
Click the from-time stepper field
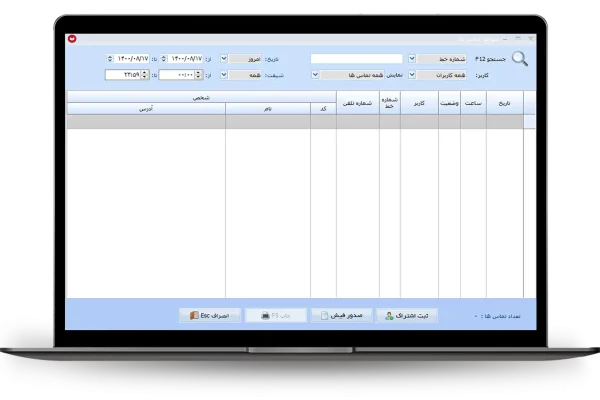coord(180,75)
